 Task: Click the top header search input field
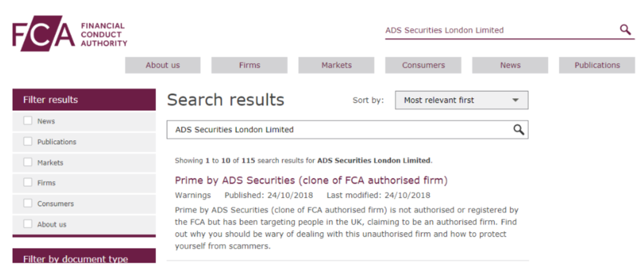click(500, 30)
